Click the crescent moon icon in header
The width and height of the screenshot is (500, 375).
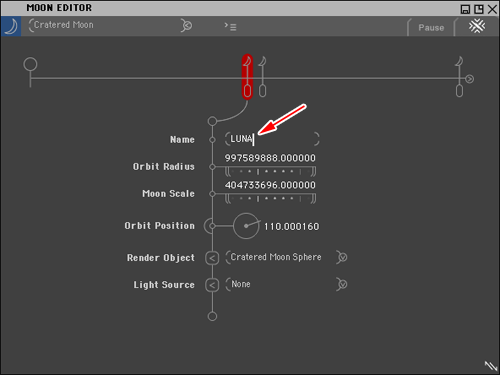click(11, 26)
